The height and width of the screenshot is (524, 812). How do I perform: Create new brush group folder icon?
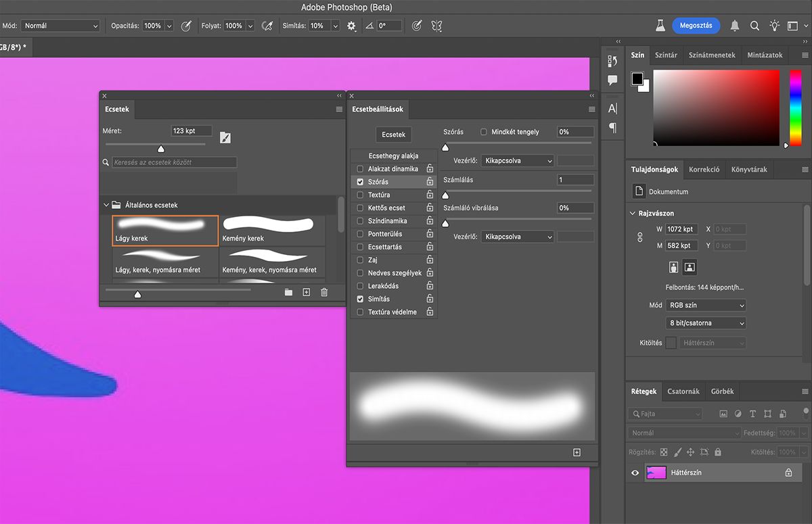(x=288, y=292)
